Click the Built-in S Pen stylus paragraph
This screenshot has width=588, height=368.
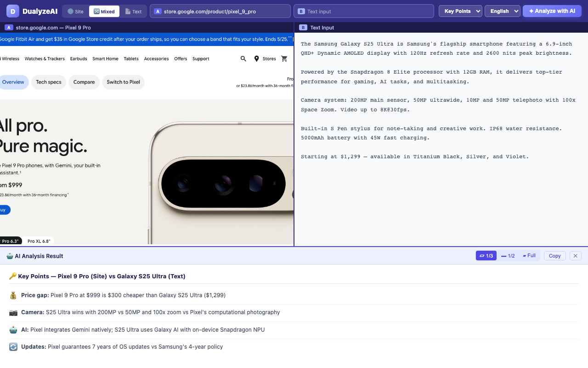click(x=431, y=133)
